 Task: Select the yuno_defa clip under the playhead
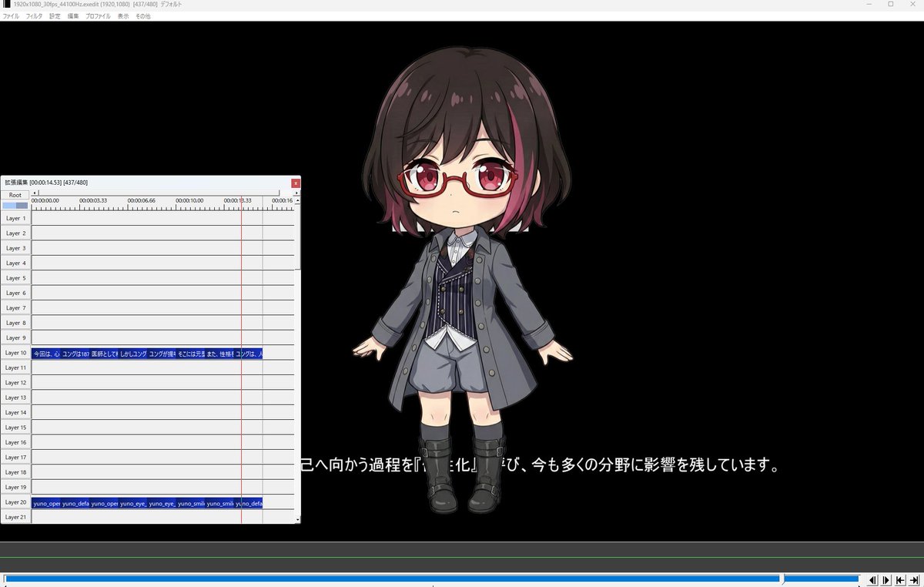249,503
